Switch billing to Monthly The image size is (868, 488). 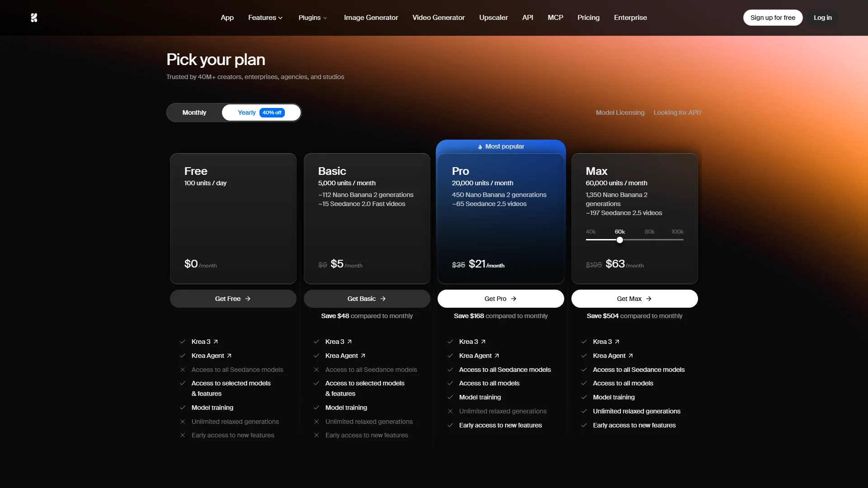pos(194,113)
